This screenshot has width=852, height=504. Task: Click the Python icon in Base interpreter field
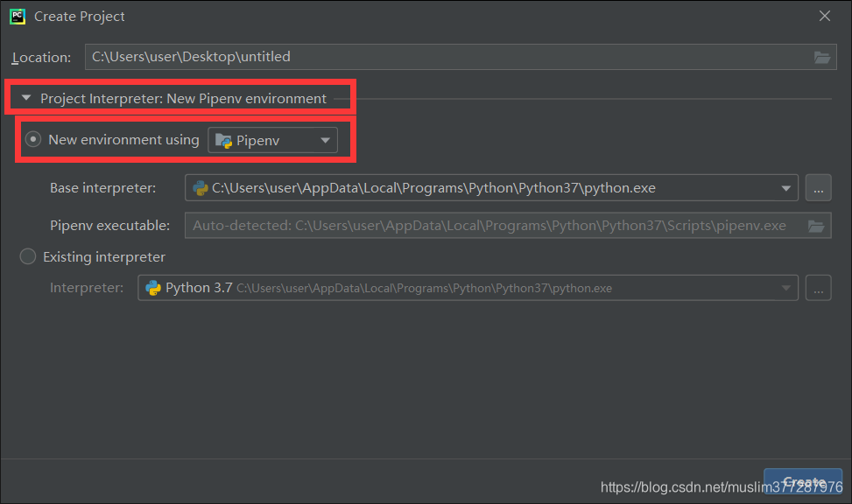[200, 188]
